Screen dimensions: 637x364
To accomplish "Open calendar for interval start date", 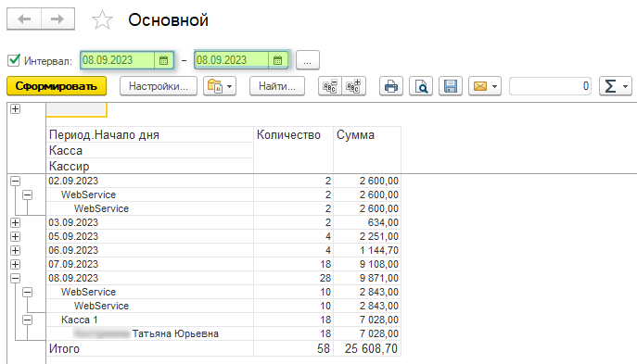I will (164, 60).
